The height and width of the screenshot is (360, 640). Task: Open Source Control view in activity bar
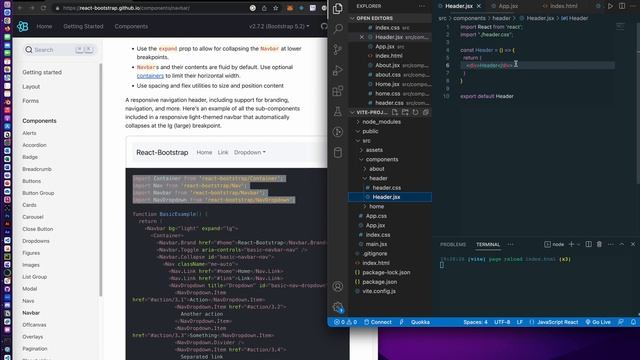point(338,49)
